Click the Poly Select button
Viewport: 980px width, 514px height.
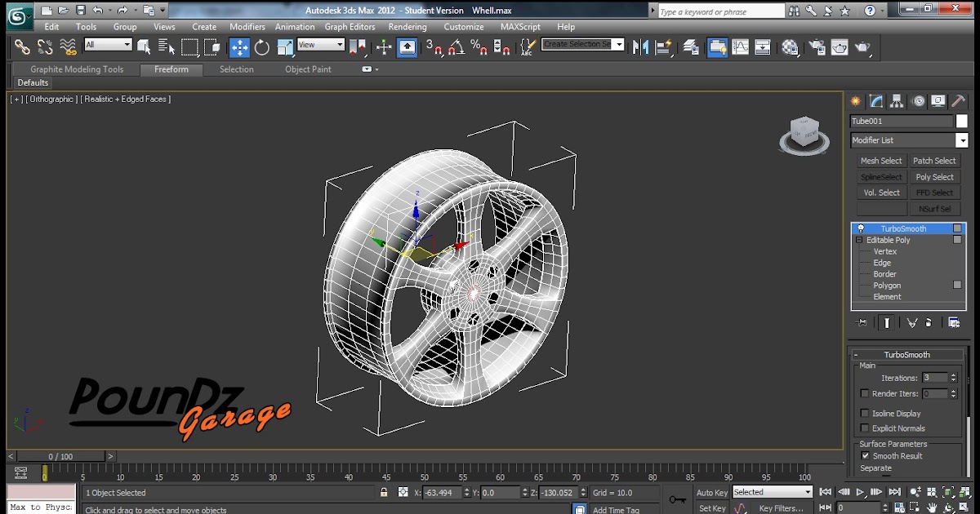point(935,176)
